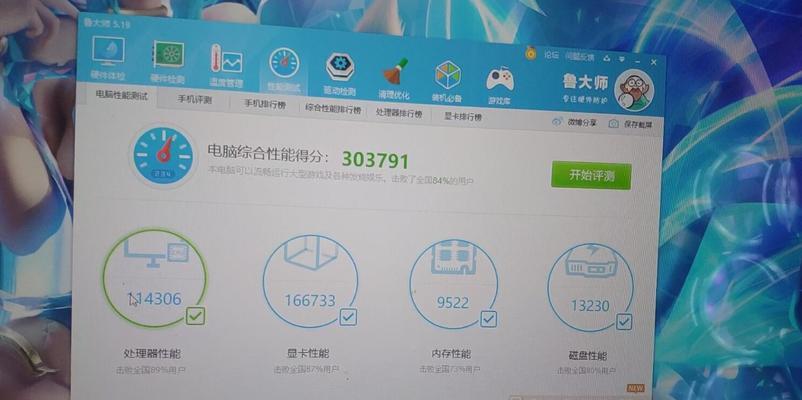Click the monitor icon in processor circle
Screen dimensions: 802x400
point(157,252)
